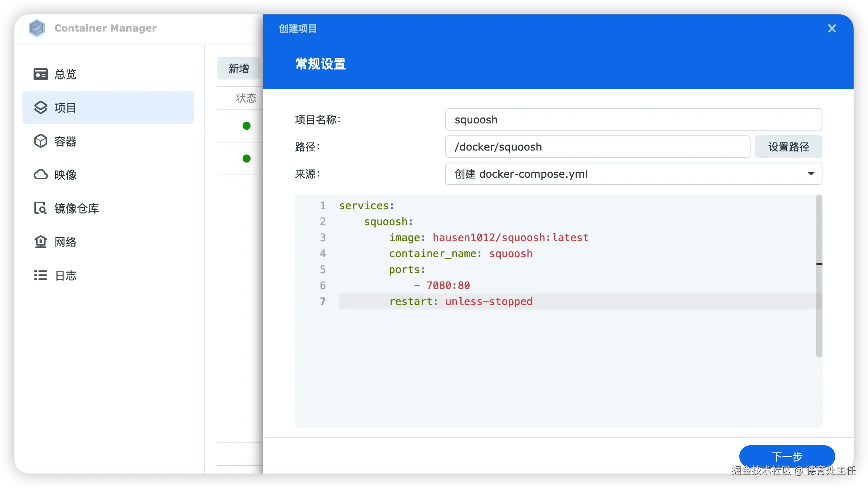The height and width of the screenshot is (488, 868).
Task: Click the first green status dot
Action: (247, 126)
